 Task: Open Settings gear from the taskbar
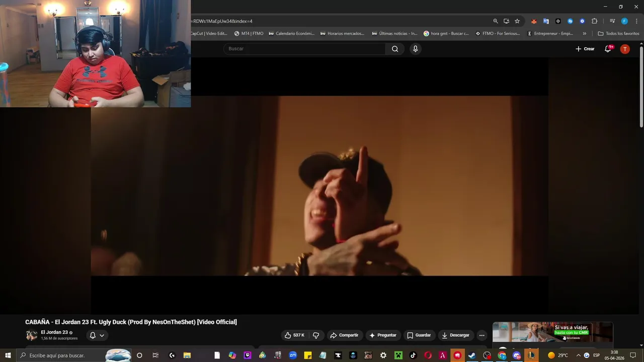click(x=383, y=355)
